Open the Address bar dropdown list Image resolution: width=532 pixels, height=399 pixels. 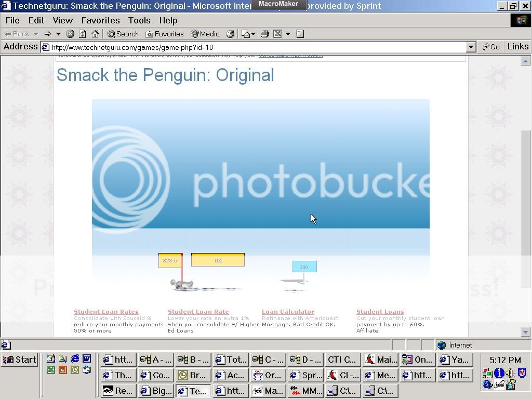point(471,47)
